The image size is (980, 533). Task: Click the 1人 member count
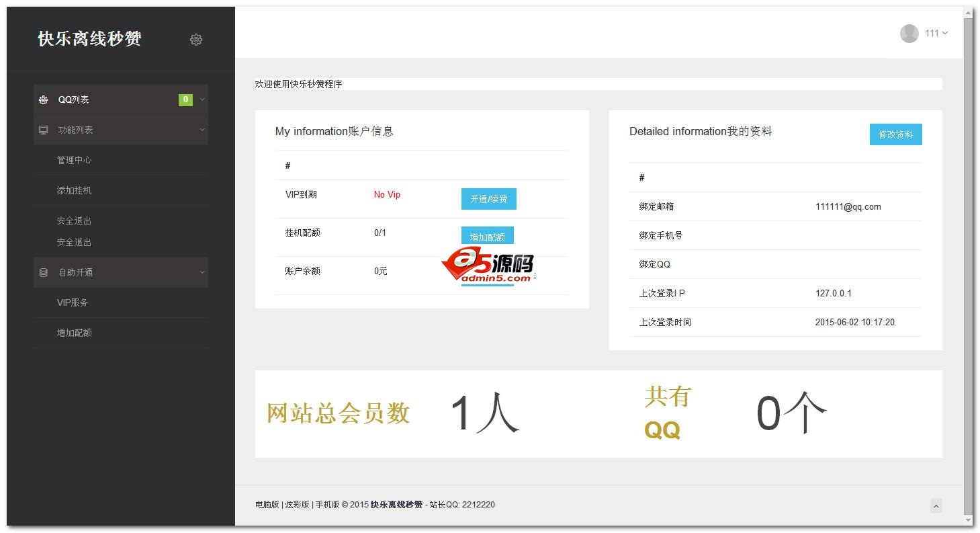click(x=485, y=413)
